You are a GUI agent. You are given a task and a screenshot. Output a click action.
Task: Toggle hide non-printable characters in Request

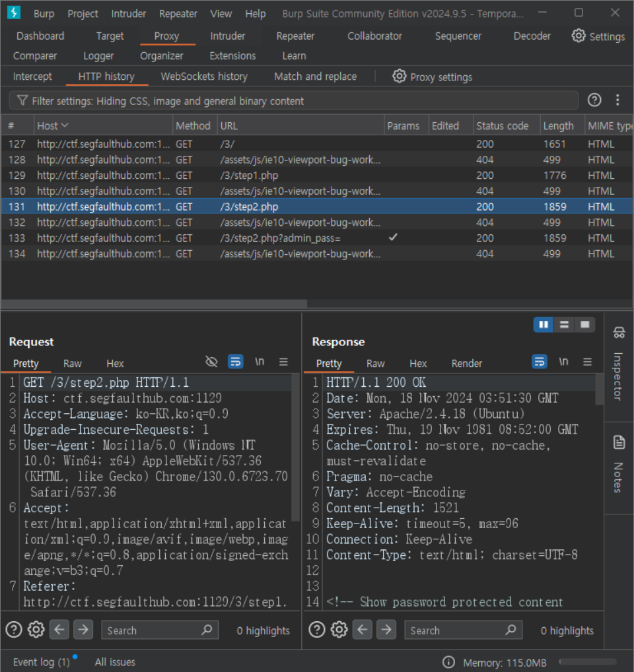[211, 362]
